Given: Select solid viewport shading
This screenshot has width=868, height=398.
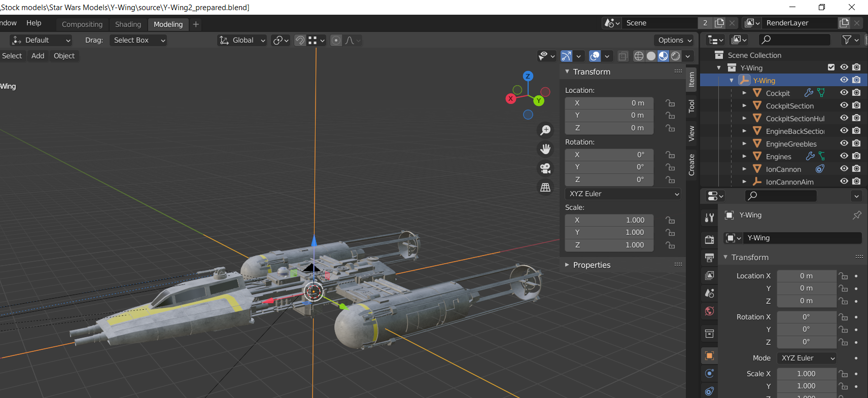Looking at the screenshot, I should 651,56.
